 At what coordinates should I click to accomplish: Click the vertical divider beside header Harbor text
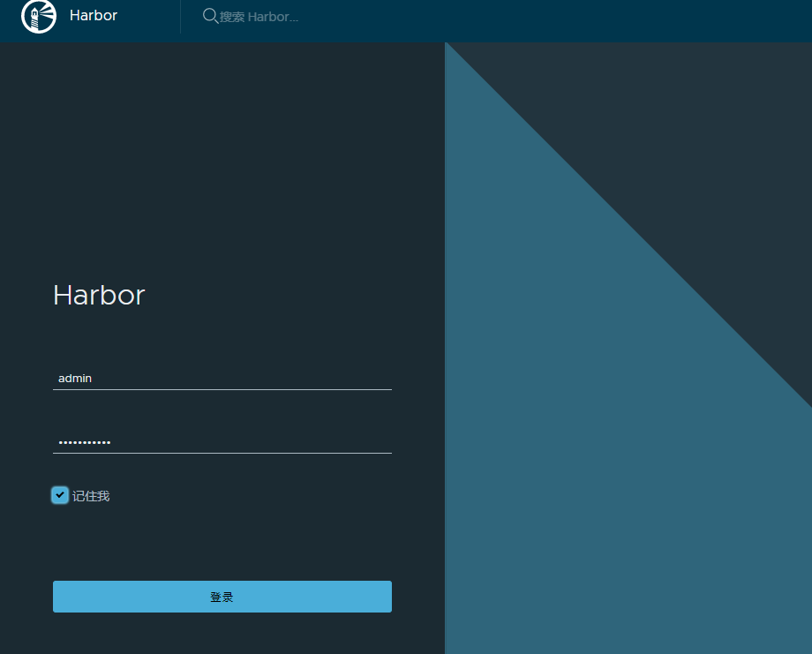tap(180, 16)
